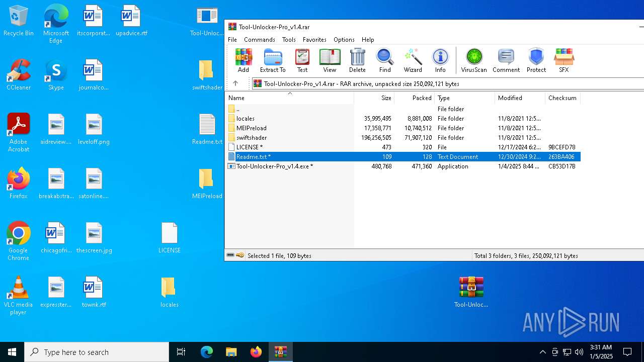Click the Extract To toolbar icon
644x362 pixels.
point(273,60)
